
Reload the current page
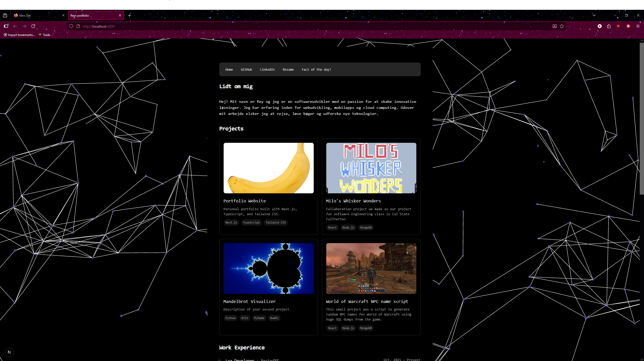33,26
